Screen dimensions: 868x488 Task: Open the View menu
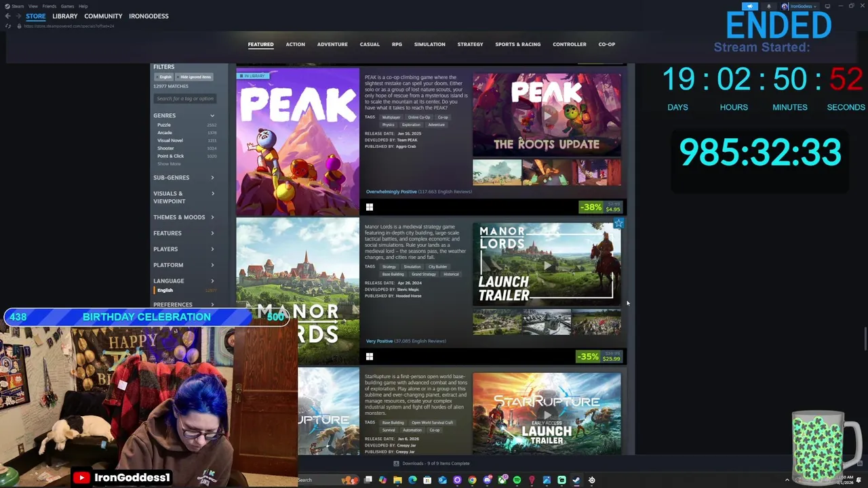(x=33, y=6)
